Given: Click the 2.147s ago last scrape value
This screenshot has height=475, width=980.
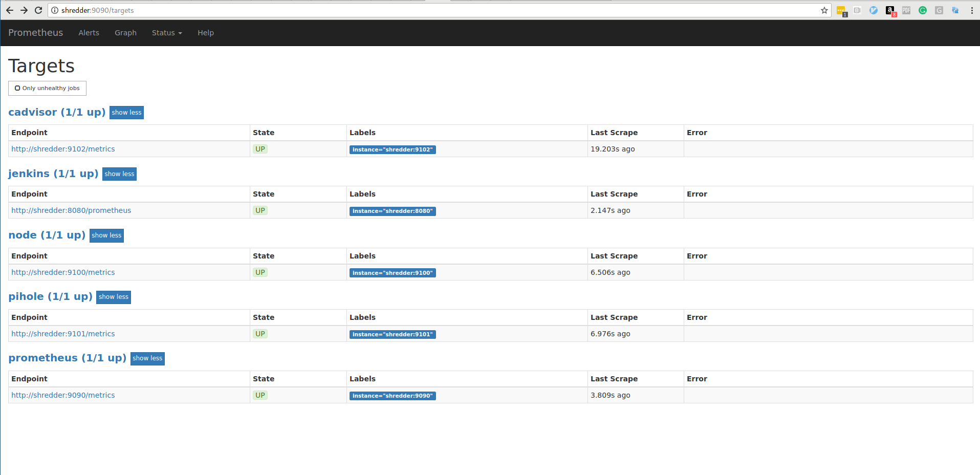Looking at the screenshot, I should 610,210.
